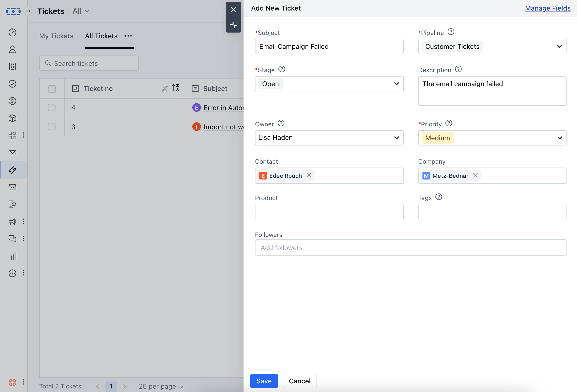This screenshot has width=577, height=392.
Task: Open the tabs ellipsis more menu
Action: (x=128, y=36)
